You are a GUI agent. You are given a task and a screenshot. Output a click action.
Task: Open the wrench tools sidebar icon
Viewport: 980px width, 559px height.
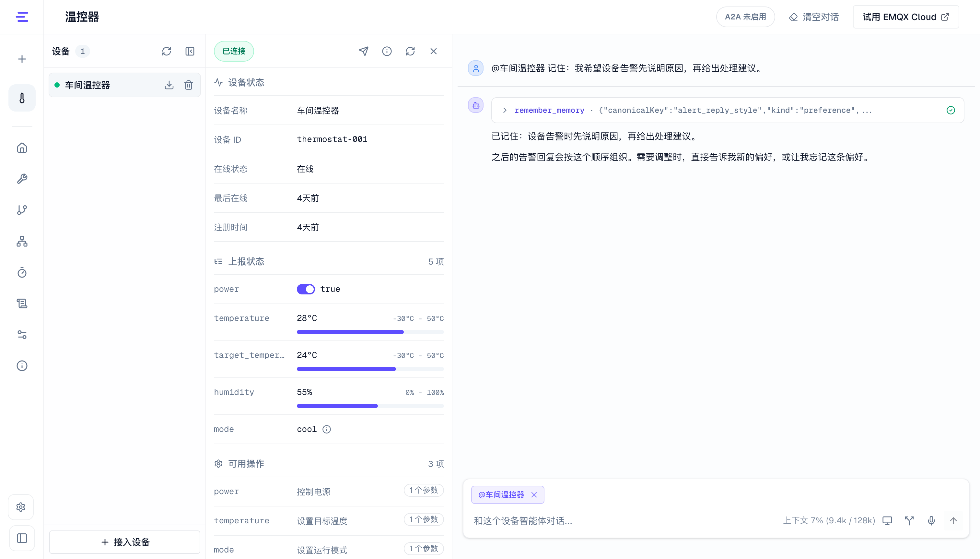pos(22,179)
